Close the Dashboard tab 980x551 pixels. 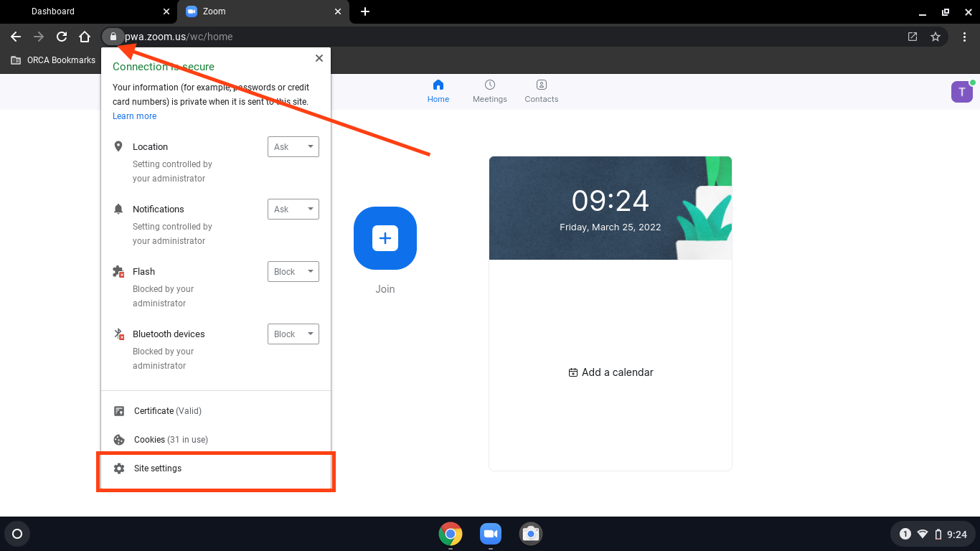(166, 11)
